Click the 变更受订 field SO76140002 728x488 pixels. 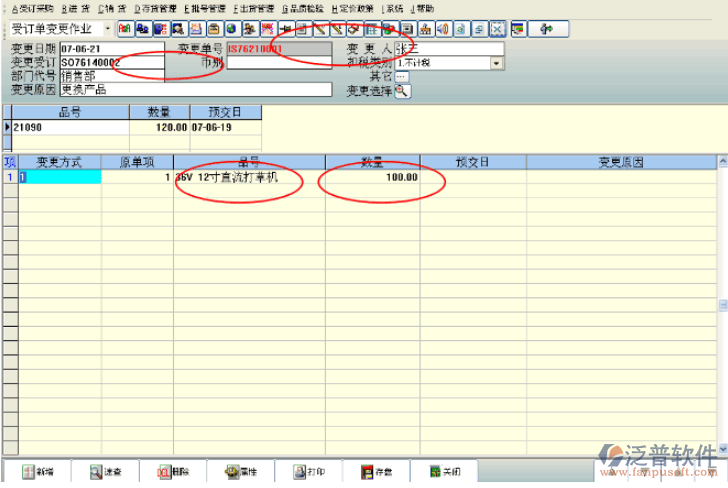pos(112,62)
